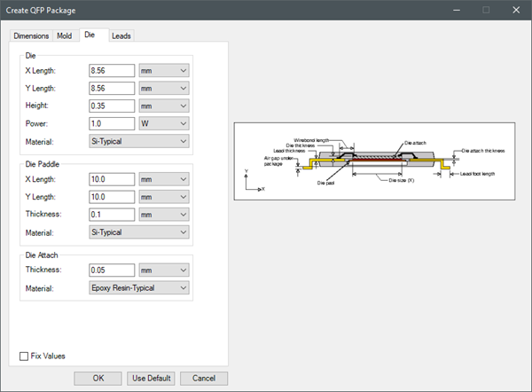Click the Die Attach Thickness field
532x392 pixels.
(x=112, y=270)
